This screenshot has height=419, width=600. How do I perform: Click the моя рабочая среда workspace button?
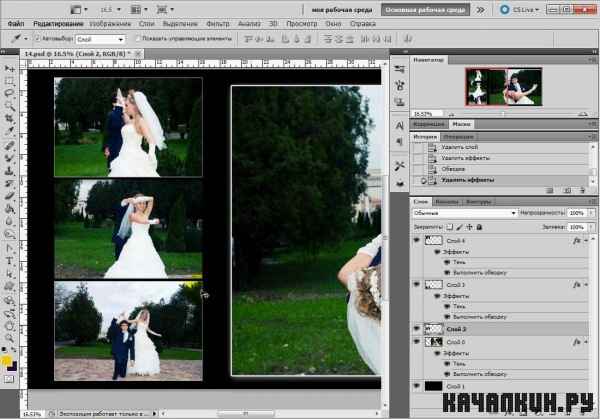[342, 10]
